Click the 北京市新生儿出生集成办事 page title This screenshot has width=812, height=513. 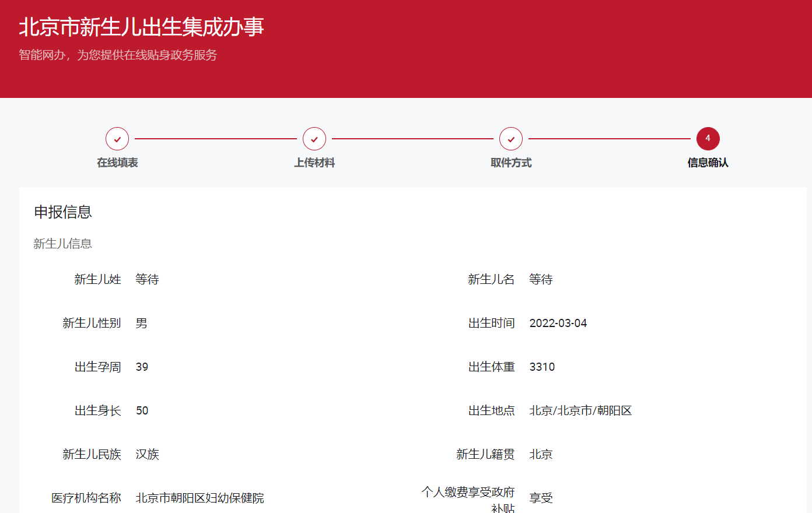tap(141, 27)
